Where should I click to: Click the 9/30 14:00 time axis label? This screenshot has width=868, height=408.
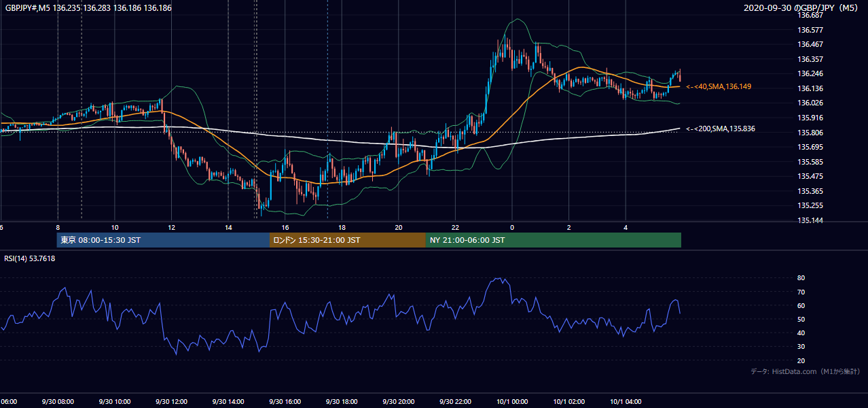coord(228,402)
